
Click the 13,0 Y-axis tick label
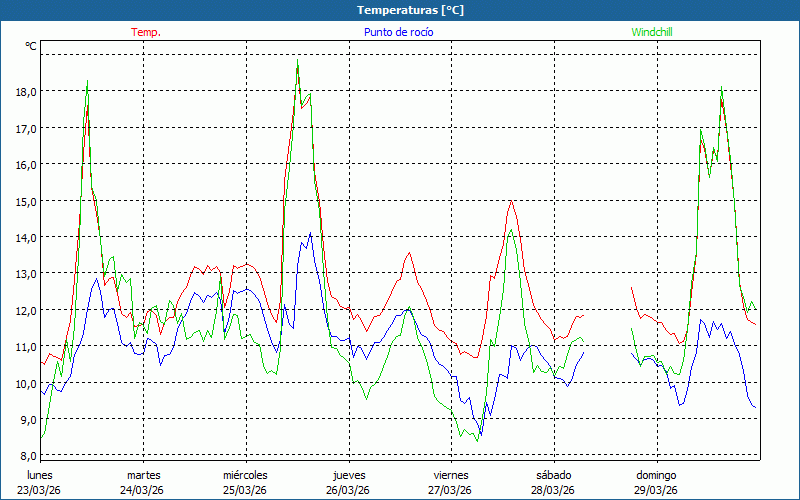coord(25,273)
